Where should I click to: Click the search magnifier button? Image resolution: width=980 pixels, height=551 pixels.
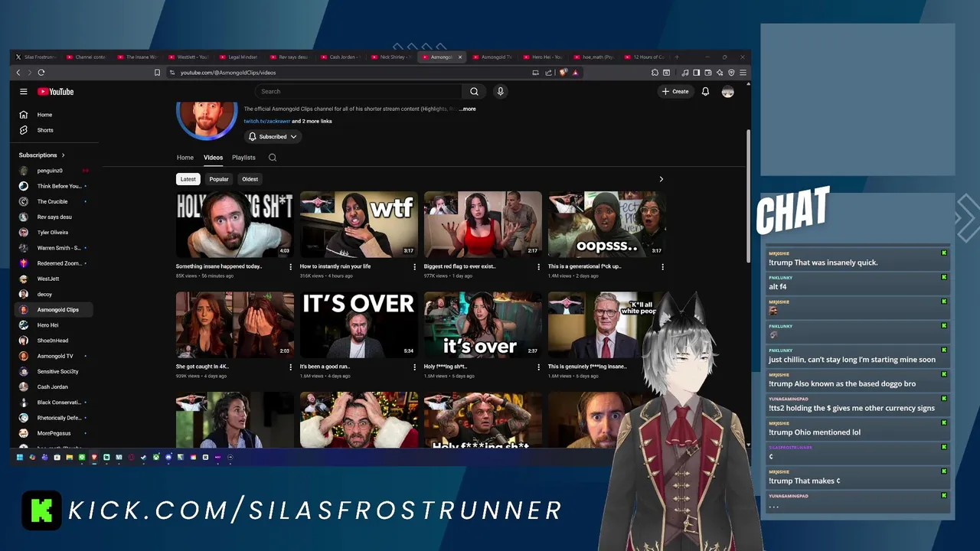pos(474,91)
